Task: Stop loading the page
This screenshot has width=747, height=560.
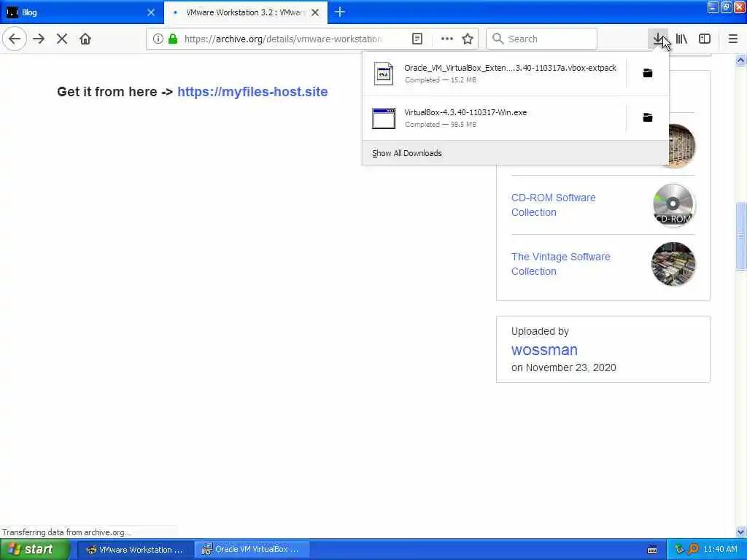Action: [x=62, y=39]
